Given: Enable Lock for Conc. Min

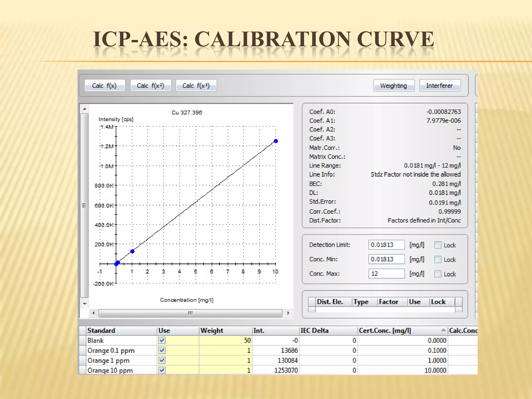Looking at the screenshot, I should (438, 259).
